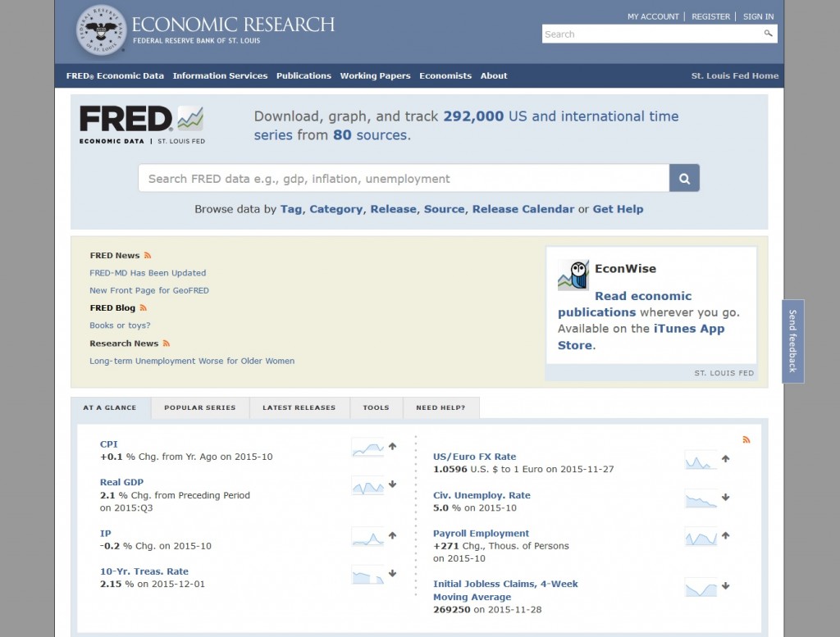The height and width of the screenshot is (637, 840).
Task: Open the Economists menu
Action: coord(445,76)
